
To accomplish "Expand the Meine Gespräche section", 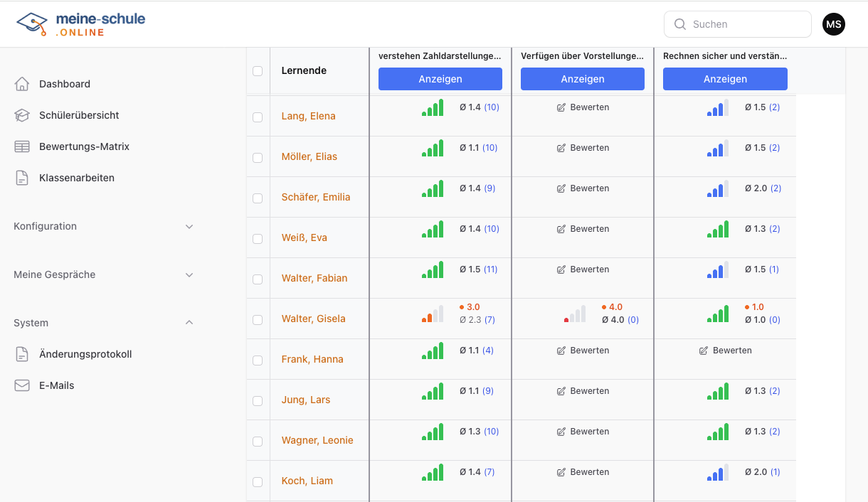I will (103, 274).
